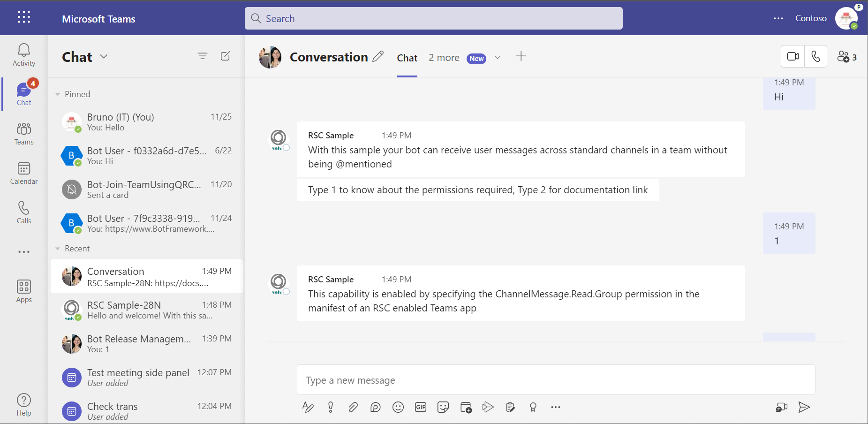The height and width of the screenshot is (424, 868).
Task: Open Calendar in the left rail
Action: [x=24, y=173]
